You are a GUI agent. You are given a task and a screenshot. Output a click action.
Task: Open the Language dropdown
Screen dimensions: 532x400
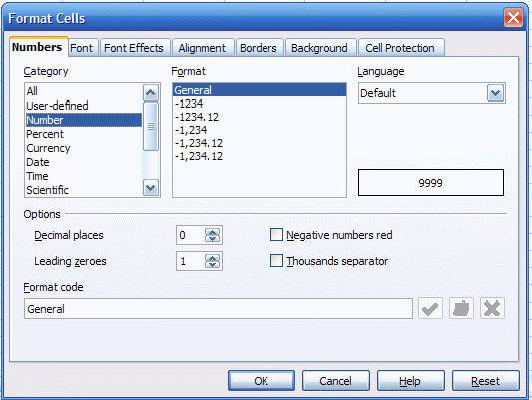tap(496, 93)
